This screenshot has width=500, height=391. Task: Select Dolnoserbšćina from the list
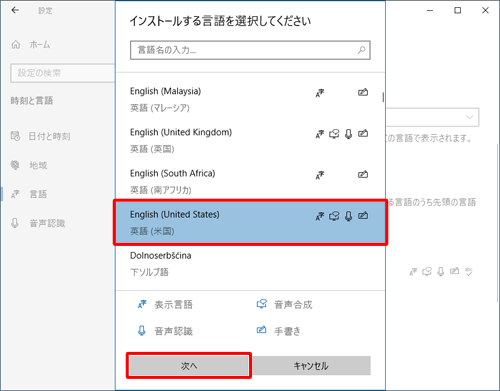250,263
